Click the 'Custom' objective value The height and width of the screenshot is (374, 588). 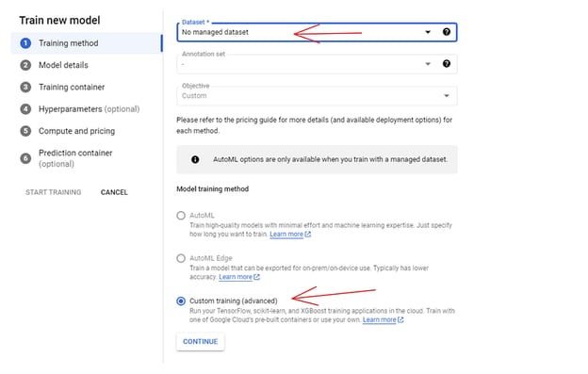[x=194, y=95]
